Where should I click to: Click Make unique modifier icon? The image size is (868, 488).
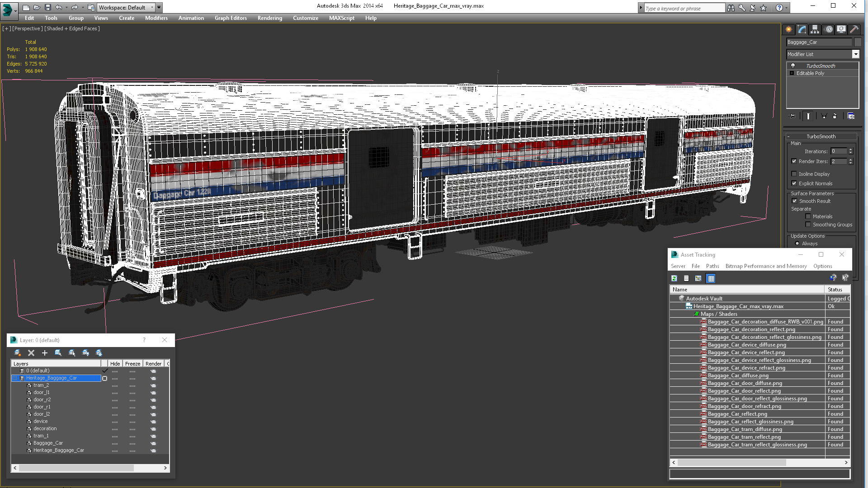(x=824, y=116)
